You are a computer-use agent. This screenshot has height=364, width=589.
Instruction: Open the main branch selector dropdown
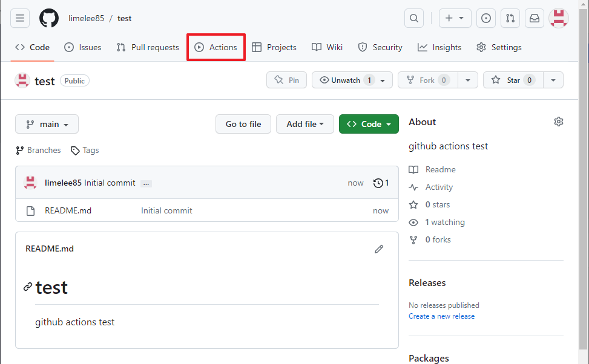pyautogui.click(x=47, y=124)
